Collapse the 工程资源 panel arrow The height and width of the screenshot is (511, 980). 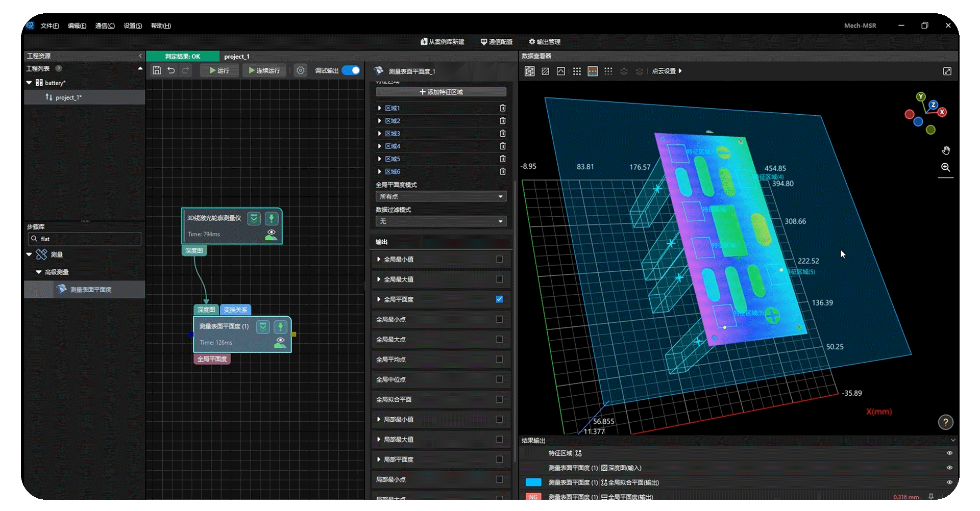(140, 56)
